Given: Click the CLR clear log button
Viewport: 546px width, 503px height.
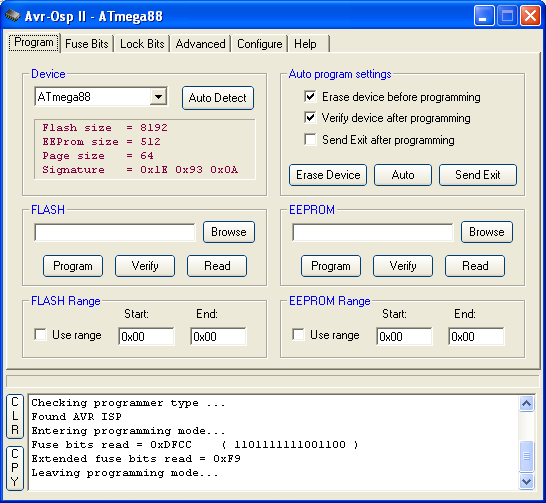Looking at the screenshot, I should (15, 416).
